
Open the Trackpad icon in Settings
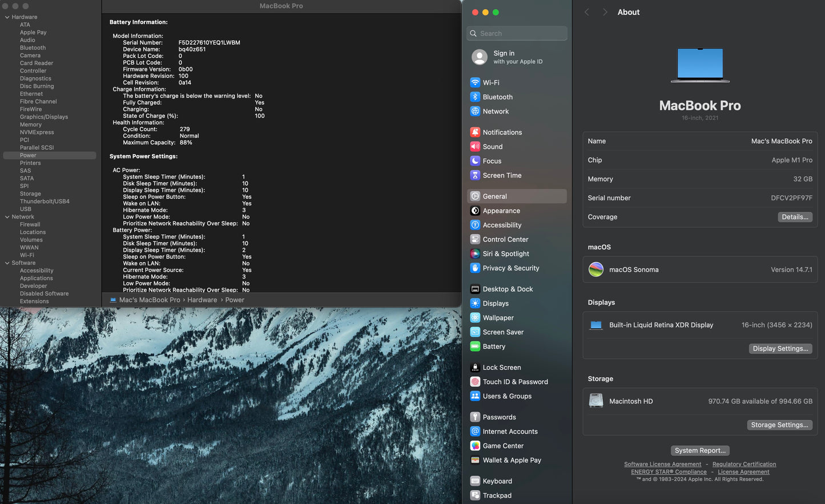[475, 495]
